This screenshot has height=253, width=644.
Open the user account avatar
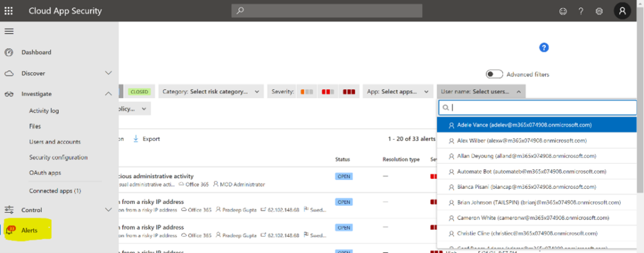(x=622, y=11)
